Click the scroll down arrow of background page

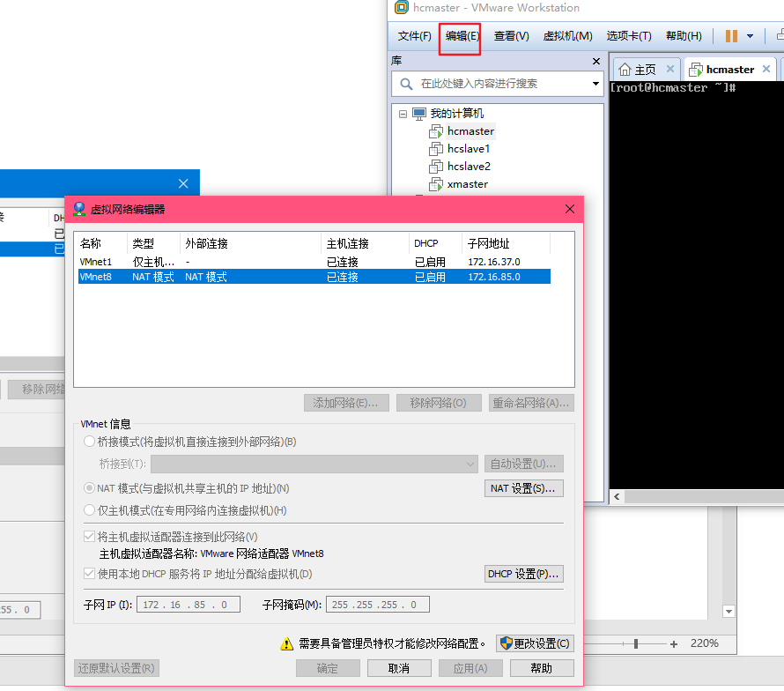click(729, 611)
